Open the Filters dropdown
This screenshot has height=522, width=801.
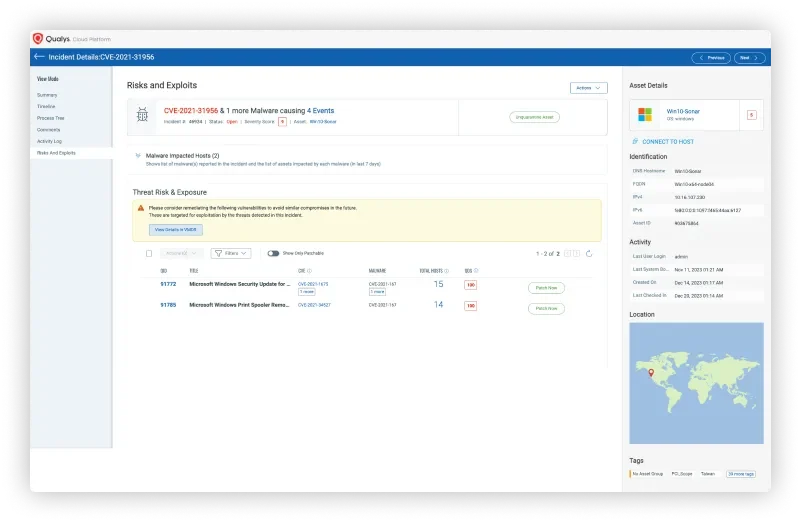(x=231, y=253)
